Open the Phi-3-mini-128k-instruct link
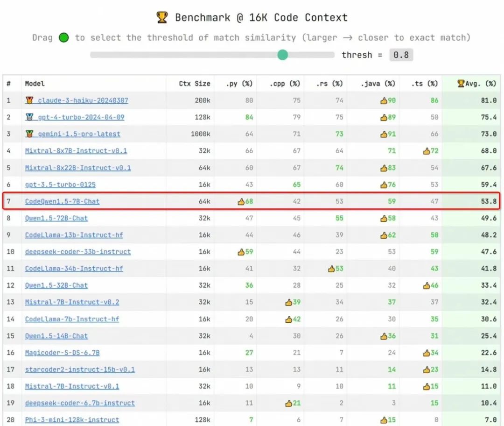Screen dimensions: 504x426 click(x=72, y=420)
